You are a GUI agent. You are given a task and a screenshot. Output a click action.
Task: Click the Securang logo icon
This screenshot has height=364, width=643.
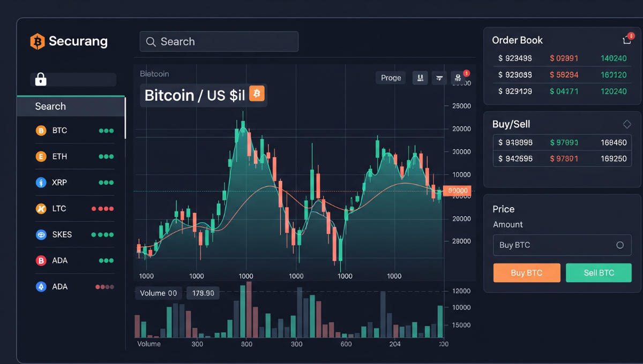(x=38, y=41)
